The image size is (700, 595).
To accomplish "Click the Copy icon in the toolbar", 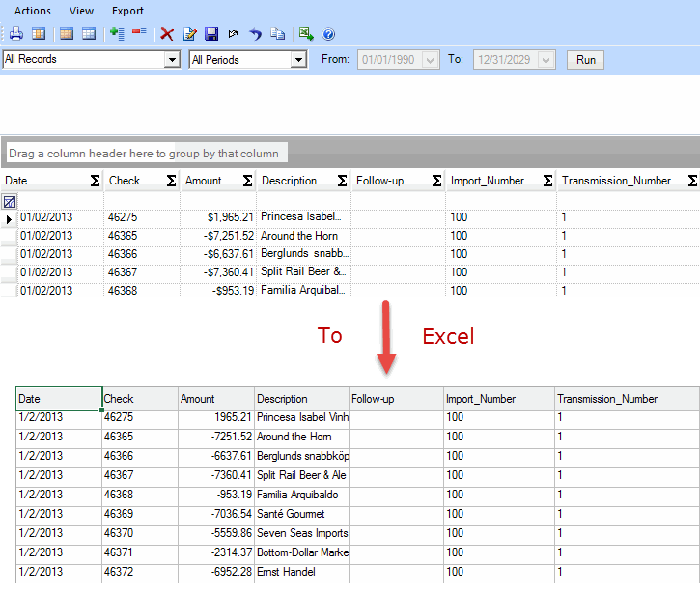I will pos(278,34).
